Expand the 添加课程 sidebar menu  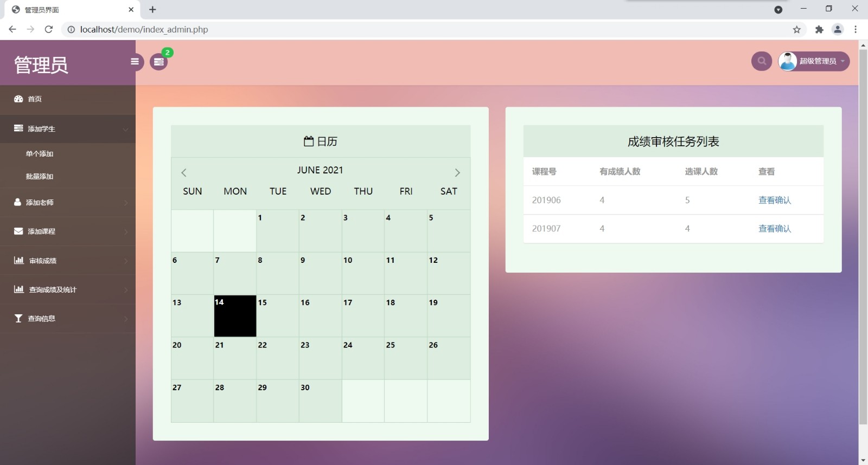coord(67,231)
